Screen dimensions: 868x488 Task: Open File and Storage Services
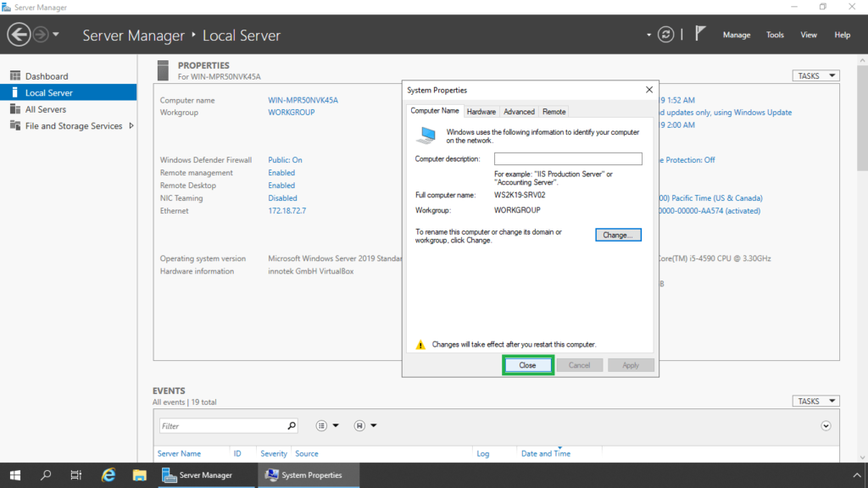(x=74, y=125)
